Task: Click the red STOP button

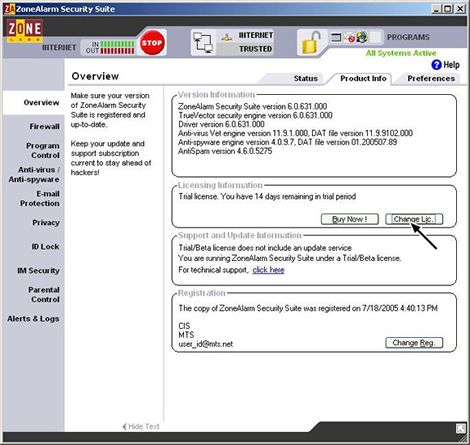Action: click(x=152, y=43)
